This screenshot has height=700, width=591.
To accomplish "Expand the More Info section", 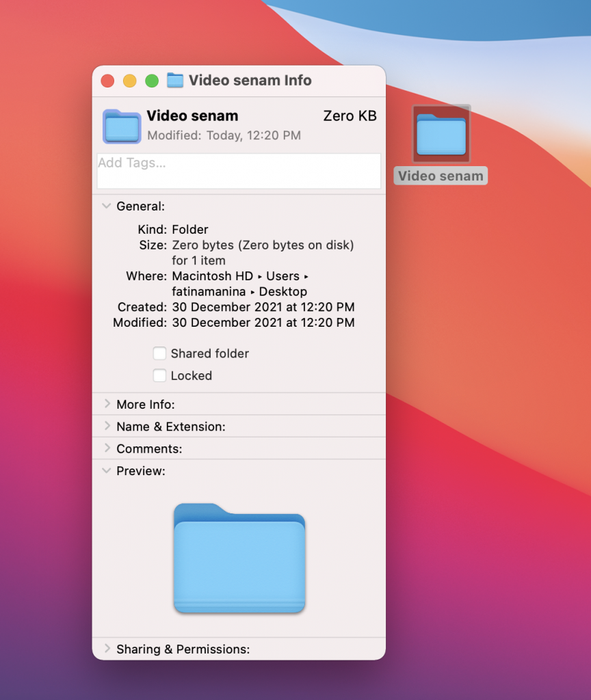I will coord(107,403).
